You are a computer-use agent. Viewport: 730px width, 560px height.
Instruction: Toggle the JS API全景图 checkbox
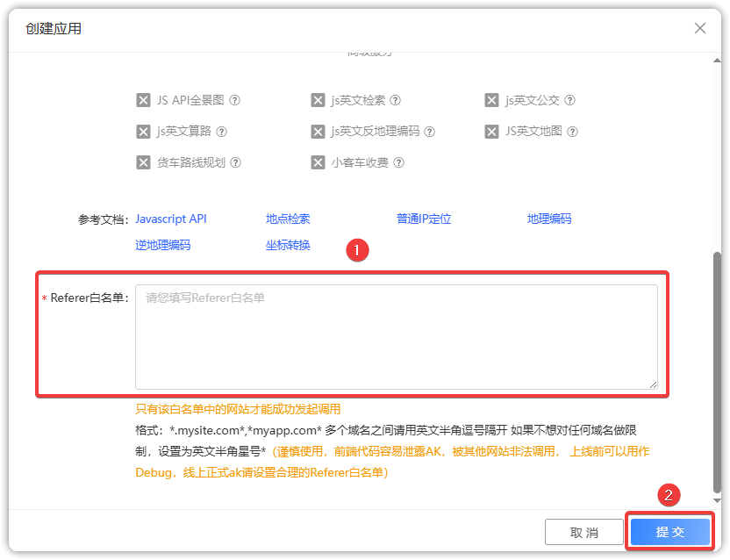(144, 101)
